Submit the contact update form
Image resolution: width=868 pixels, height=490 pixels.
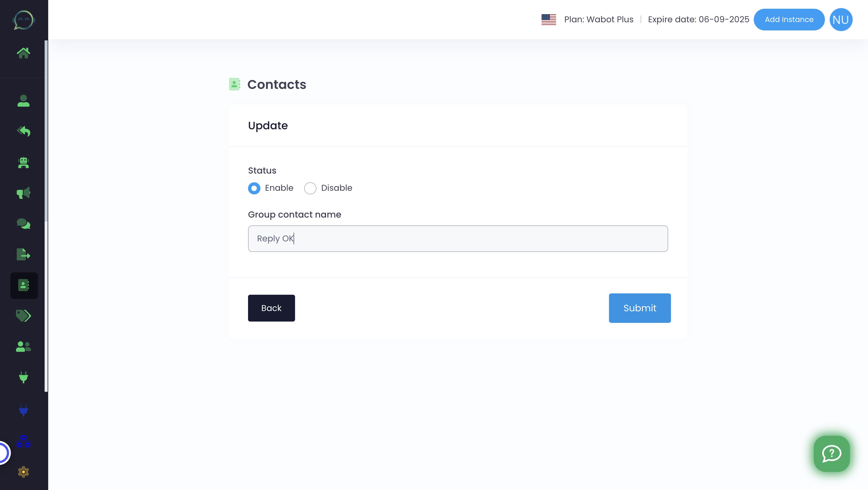[x=640, y=308]
